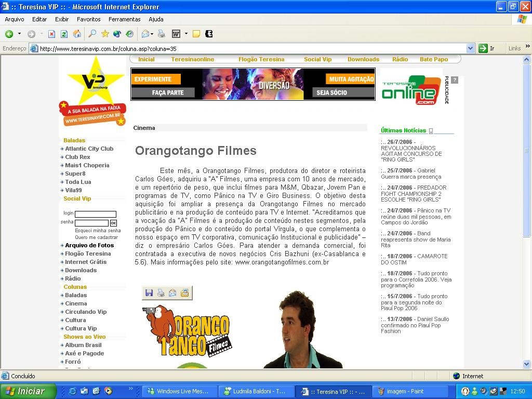This screenshot has width=532, height=399.
Task: Click the Teresina Online advertisement banner
Action: point(411,90)
